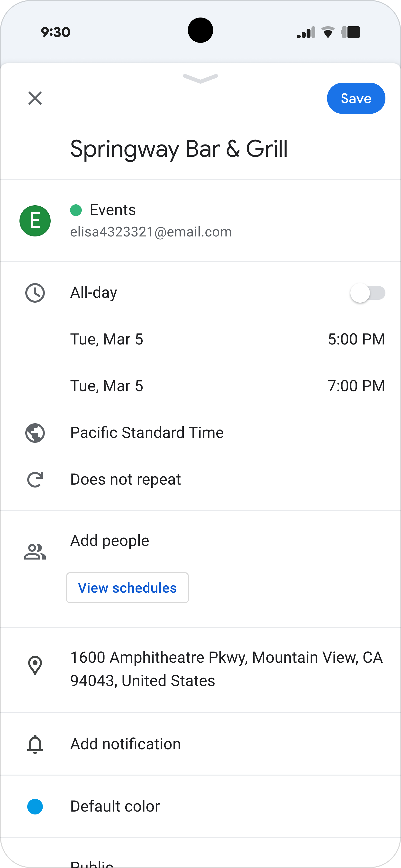Tap the repeat arrow icon

(35, 479)
